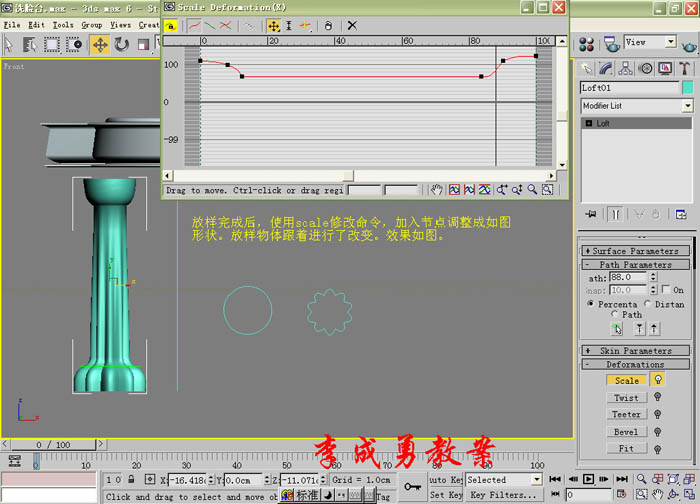This screenshot has height=504, width=700.
Task: Click the Bevel deformation button
Action: point(627,432)
